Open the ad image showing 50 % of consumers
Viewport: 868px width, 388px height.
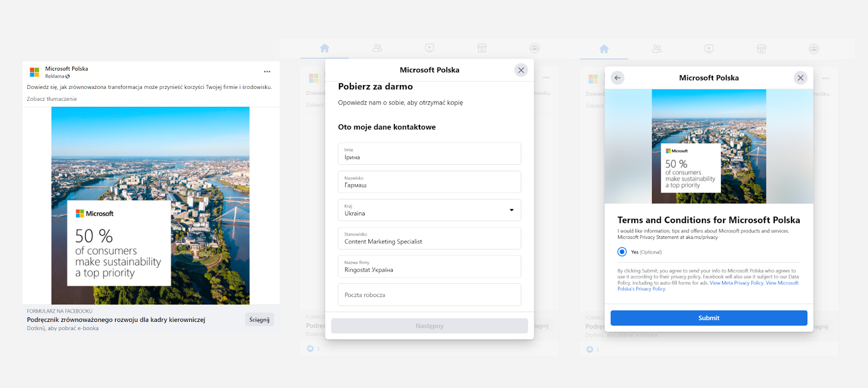pos(150,205)
